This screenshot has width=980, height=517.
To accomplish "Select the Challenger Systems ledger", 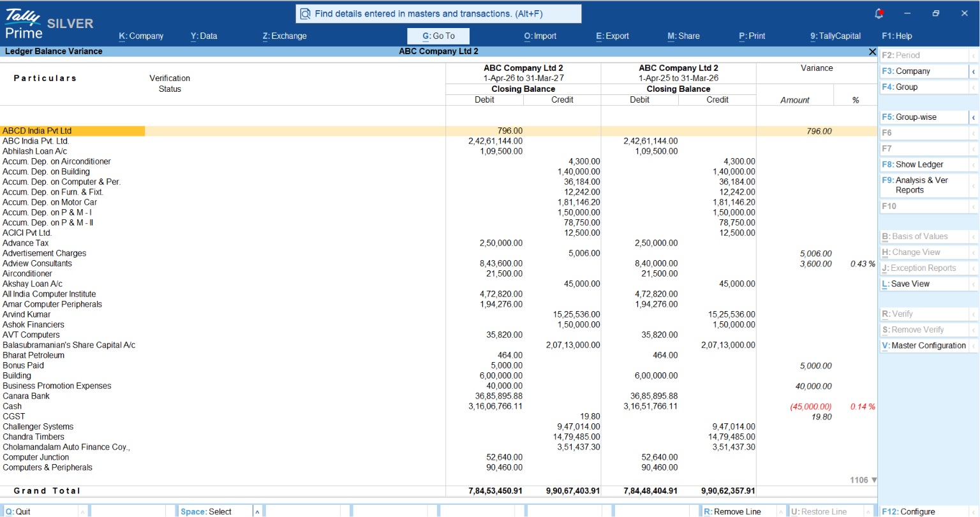I will [x=38, y=427].
